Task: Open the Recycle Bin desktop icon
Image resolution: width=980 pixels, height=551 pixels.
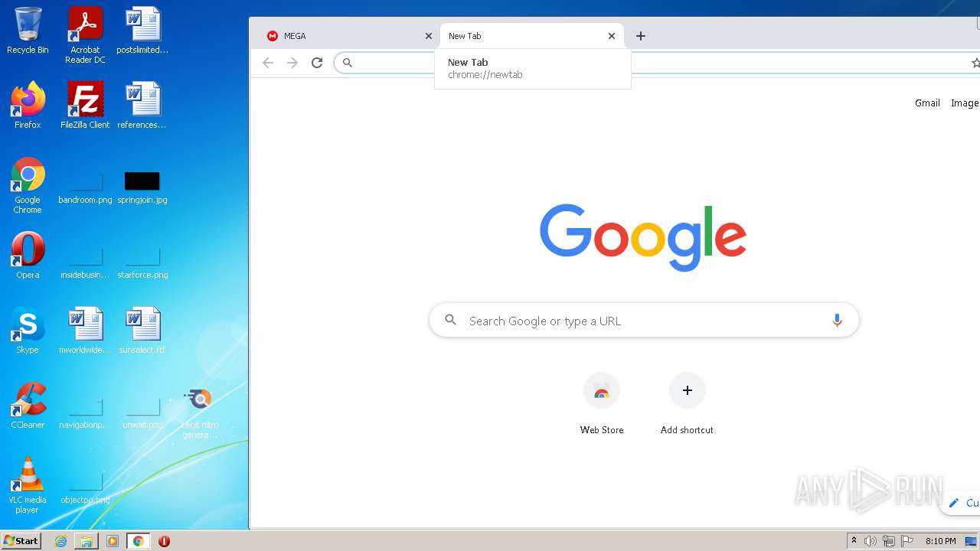Action: point(28,31)
